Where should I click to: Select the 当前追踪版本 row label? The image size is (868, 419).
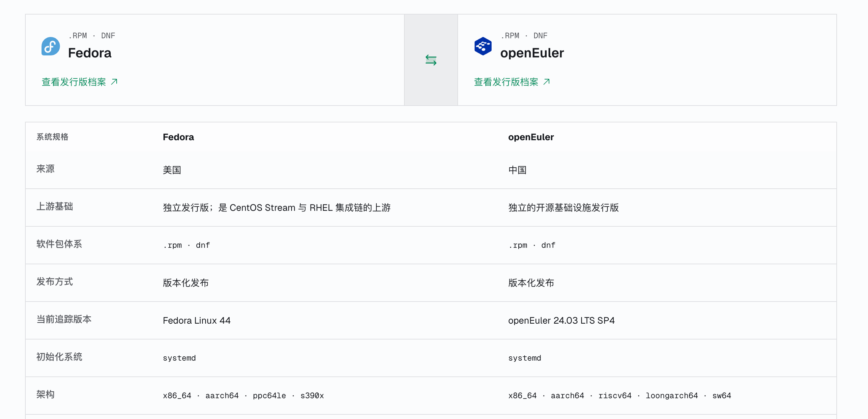[64, 319]
